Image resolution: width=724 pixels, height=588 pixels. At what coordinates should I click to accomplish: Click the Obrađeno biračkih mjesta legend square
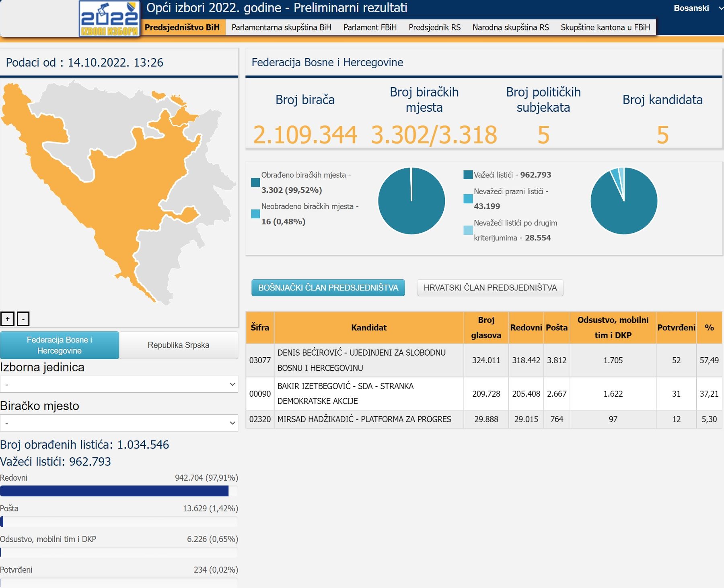coord(255,182)
